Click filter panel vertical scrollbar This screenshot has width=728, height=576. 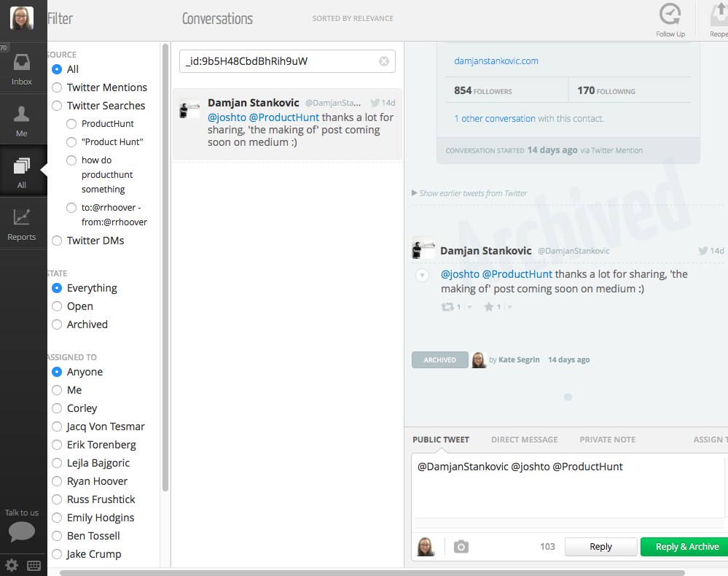pyautogui.click(x=165, y=267)
